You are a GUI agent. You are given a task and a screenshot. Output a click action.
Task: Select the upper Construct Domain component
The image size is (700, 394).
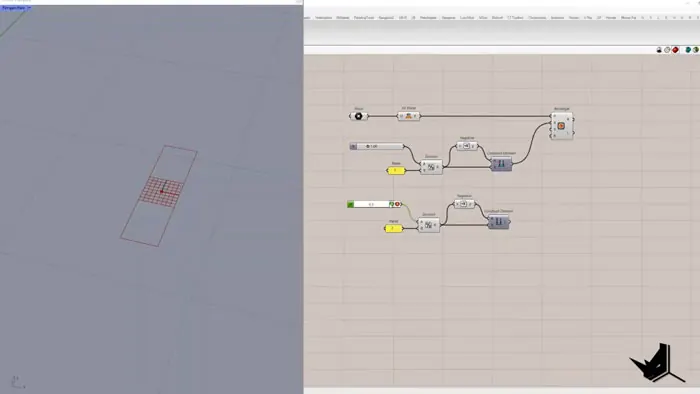click(x=501, y=164)
